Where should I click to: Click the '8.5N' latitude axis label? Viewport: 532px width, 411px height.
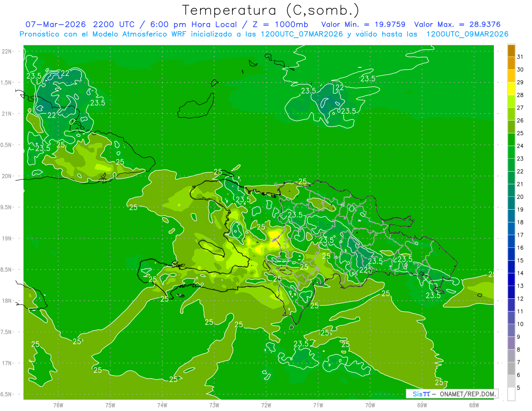[6, 270]
